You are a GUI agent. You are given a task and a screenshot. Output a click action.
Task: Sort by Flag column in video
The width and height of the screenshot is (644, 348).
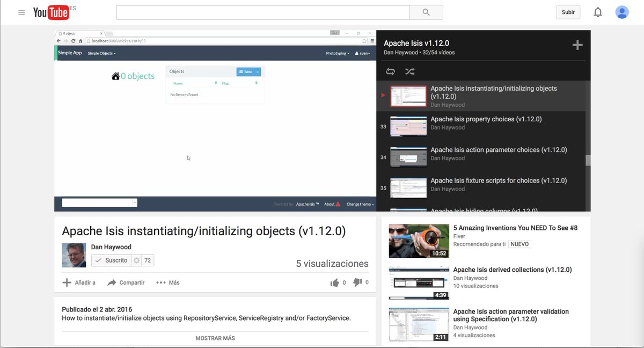coord(225,83)
